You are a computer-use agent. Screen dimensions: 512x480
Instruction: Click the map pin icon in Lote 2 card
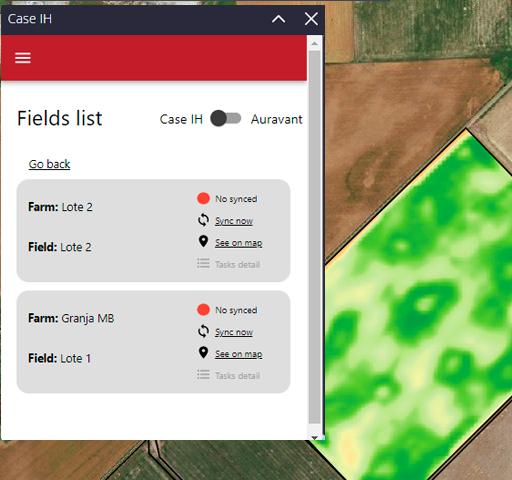coord(203,241)
